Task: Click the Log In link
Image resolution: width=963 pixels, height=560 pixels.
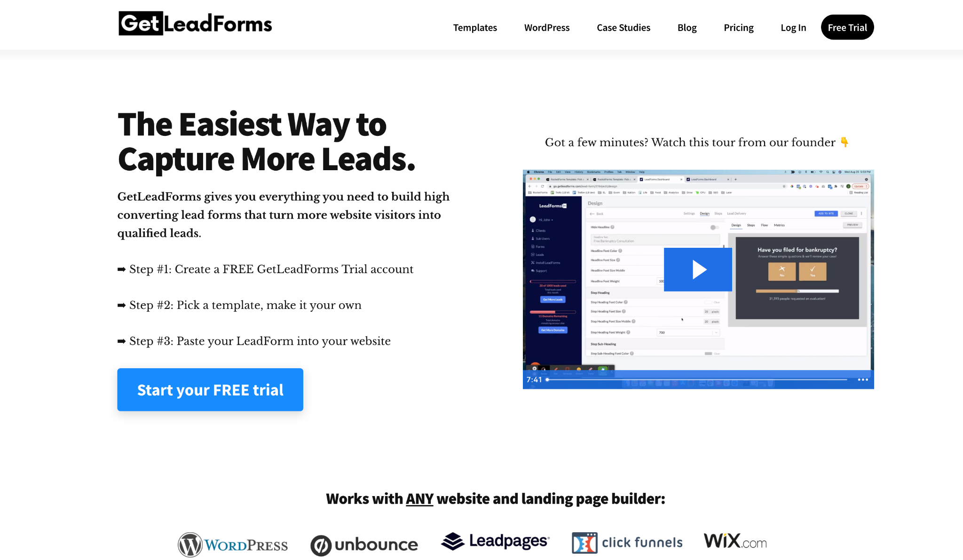Action: pyautogui.click(x=793, y=27)
